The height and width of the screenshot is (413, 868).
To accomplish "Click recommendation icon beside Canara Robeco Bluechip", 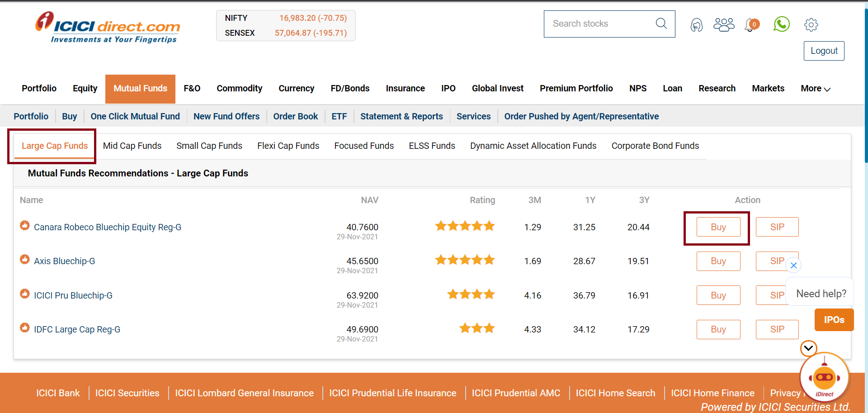I will 25,225.
